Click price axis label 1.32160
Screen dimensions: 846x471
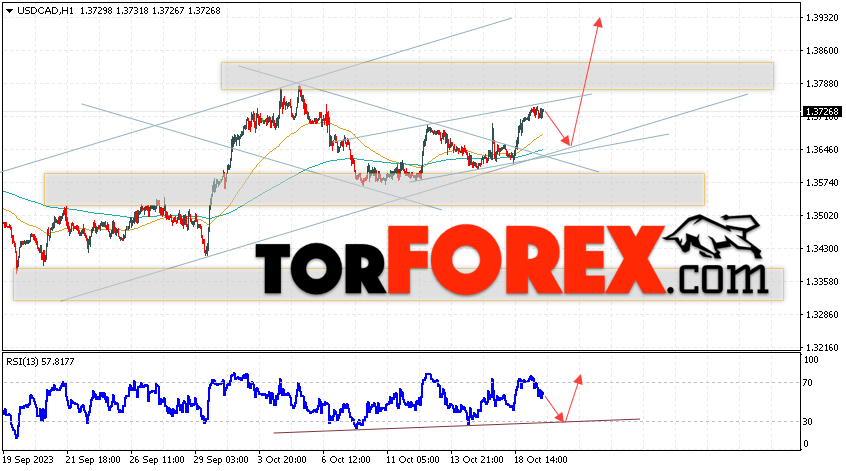(x=822, y=347)
